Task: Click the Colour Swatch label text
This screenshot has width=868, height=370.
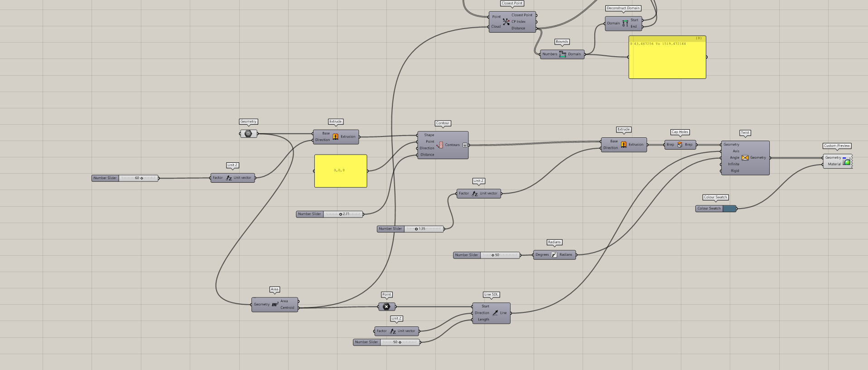Action: click(x=709, y=209)
